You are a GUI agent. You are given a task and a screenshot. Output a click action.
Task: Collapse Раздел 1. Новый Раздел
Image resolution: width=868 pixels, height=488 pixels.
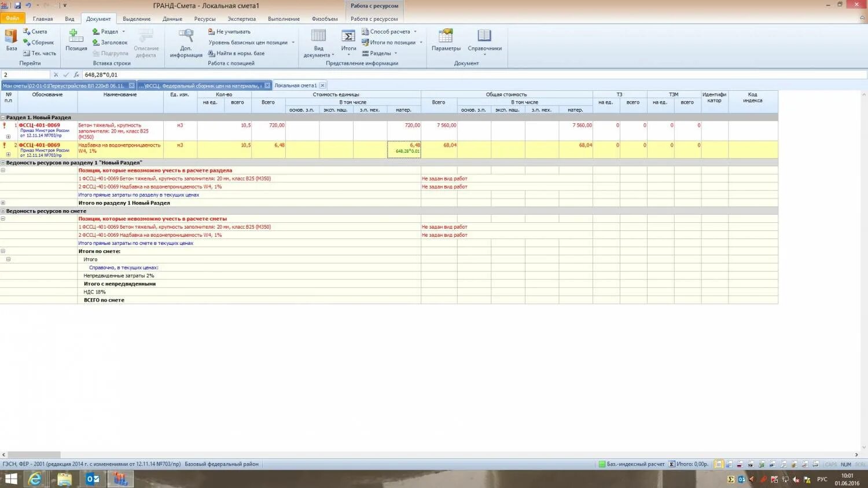coord(3,118)
